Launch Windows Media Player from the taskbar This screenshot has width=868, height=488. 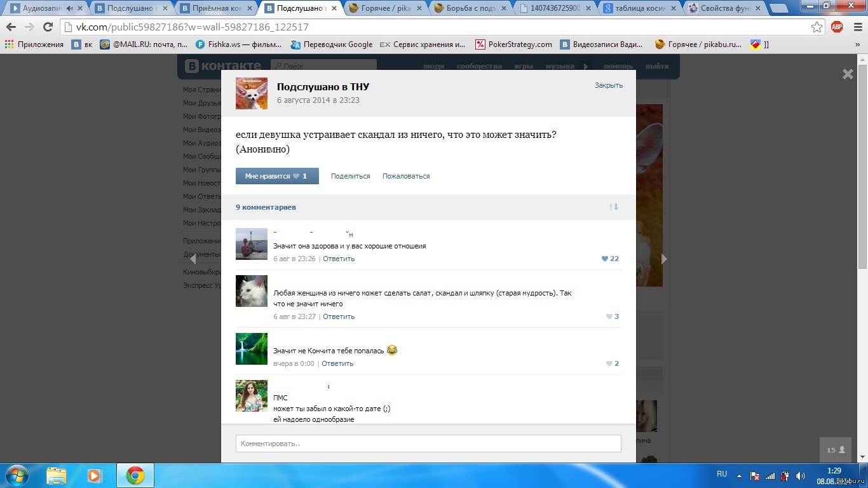pos(94,475)
